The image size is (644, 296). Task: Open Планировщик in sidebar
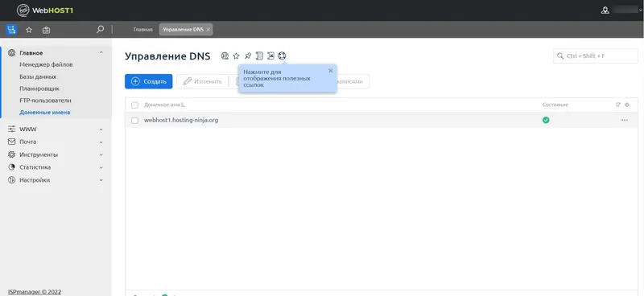coord(39,88)
